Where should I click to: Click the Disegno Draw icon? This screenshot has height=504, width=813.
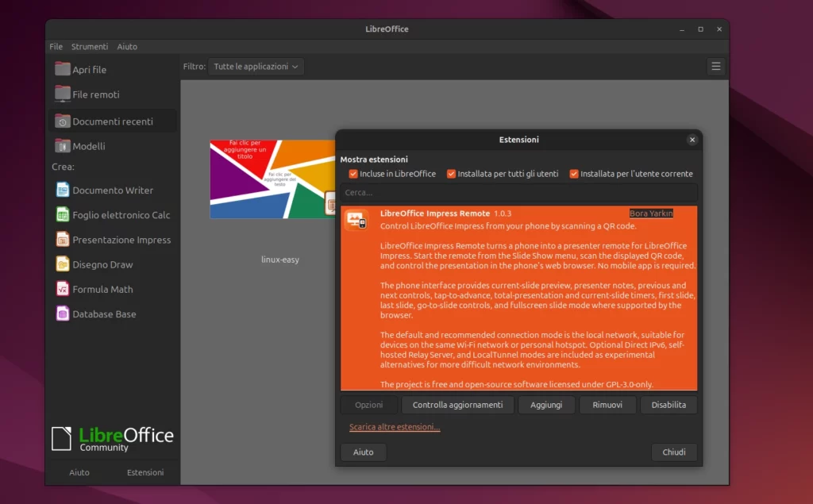pyautogui.click(x=62, y=264)
